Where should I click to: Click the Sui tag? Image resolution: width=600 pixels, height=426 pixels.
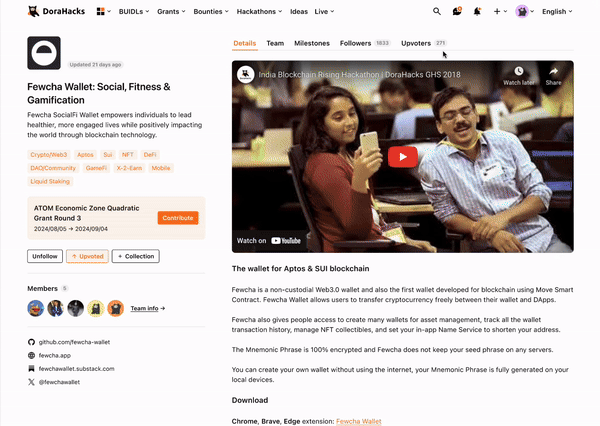point(108,155)
